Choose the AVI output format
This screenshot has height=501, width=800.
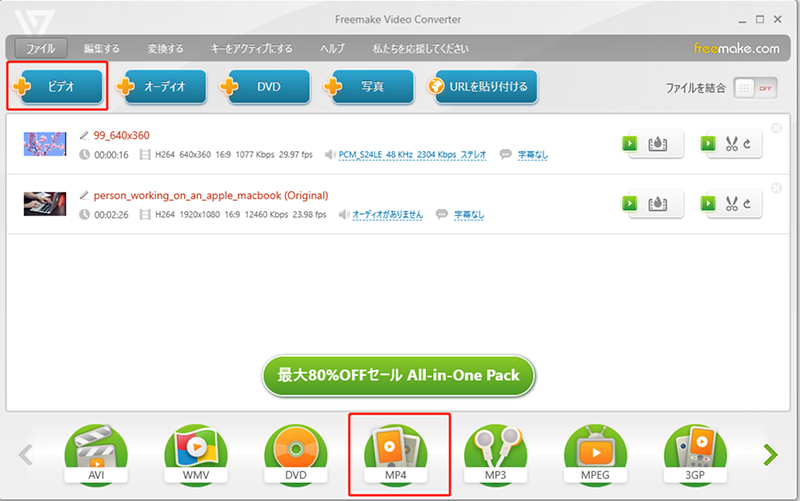click(x=96, y=455)
